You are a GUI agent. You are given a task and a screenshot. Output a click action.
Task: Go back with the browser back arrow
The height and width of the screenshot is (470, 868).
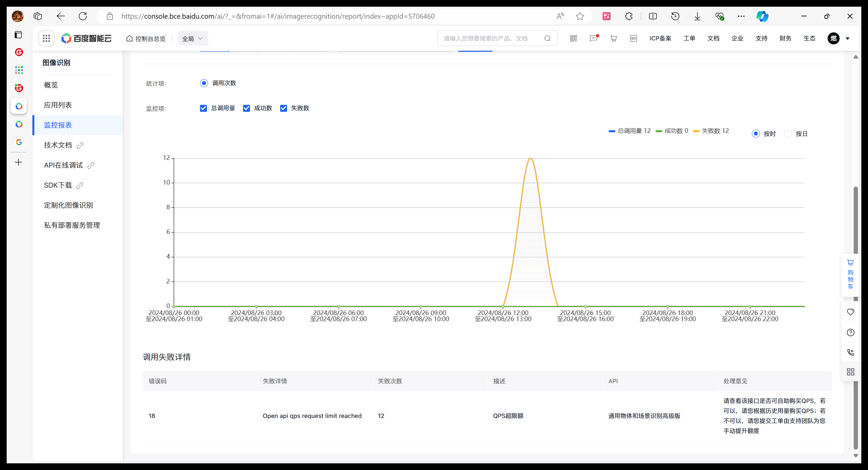pos(61,16)
